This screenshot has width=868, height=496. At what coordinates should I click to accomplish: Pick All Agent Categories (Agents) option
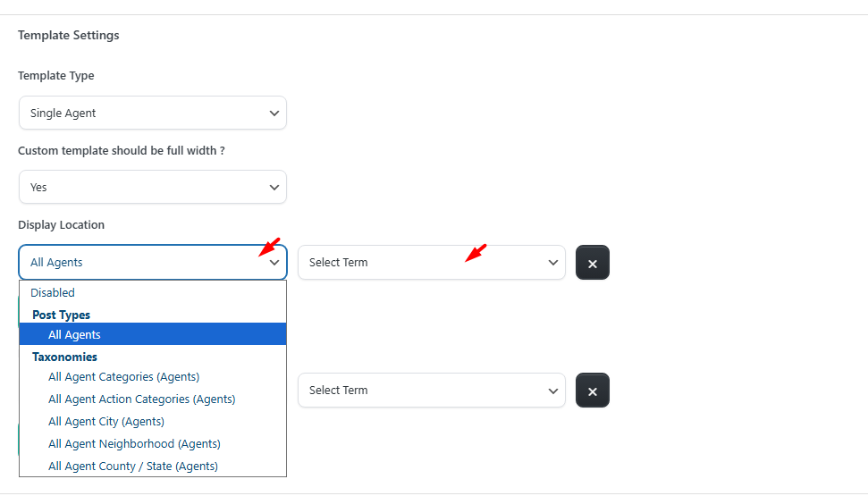pos(123,377)
